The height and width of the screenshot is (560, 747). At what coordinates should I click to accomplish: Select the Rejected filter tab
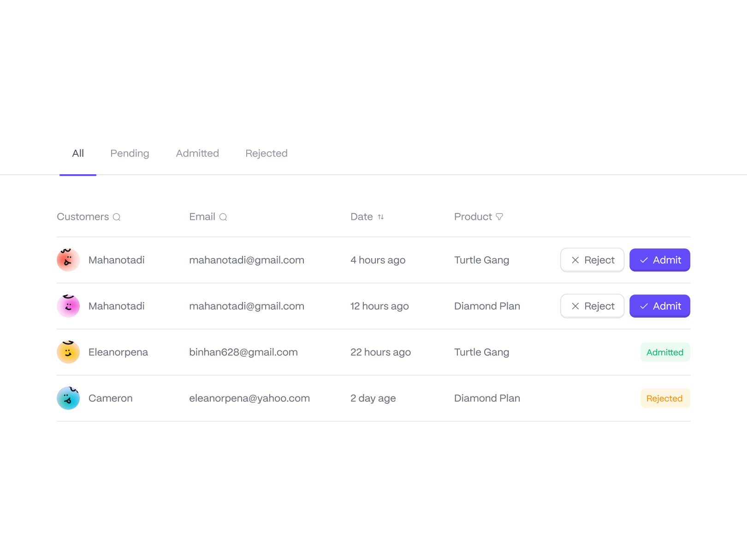tap(267, 153)
